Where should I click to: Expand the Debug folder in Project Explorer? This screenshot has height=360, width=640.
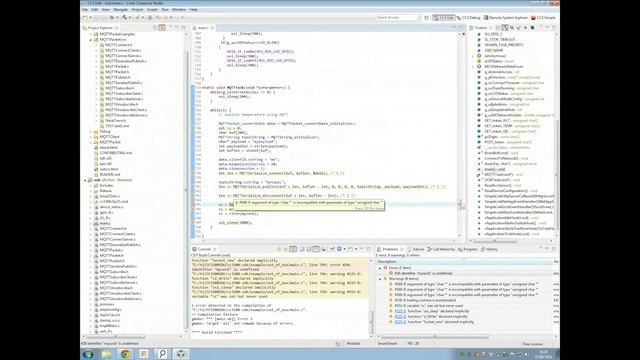[x=91, y=131]
